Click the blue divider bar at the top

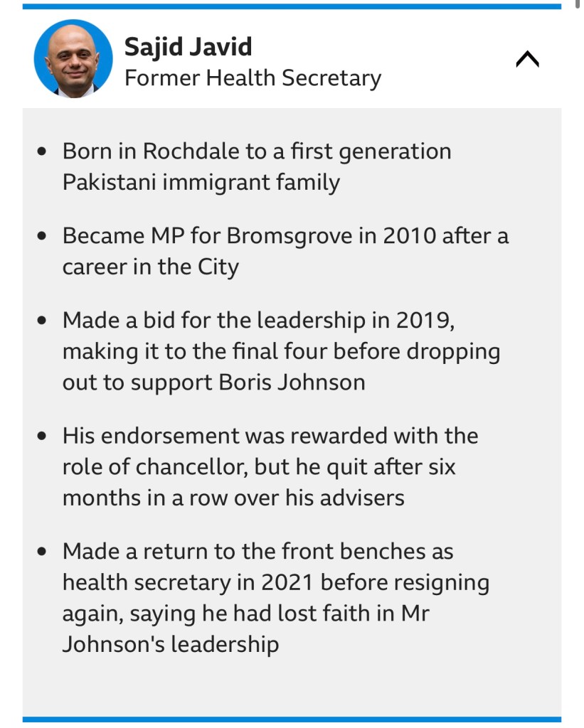(292, 6)
